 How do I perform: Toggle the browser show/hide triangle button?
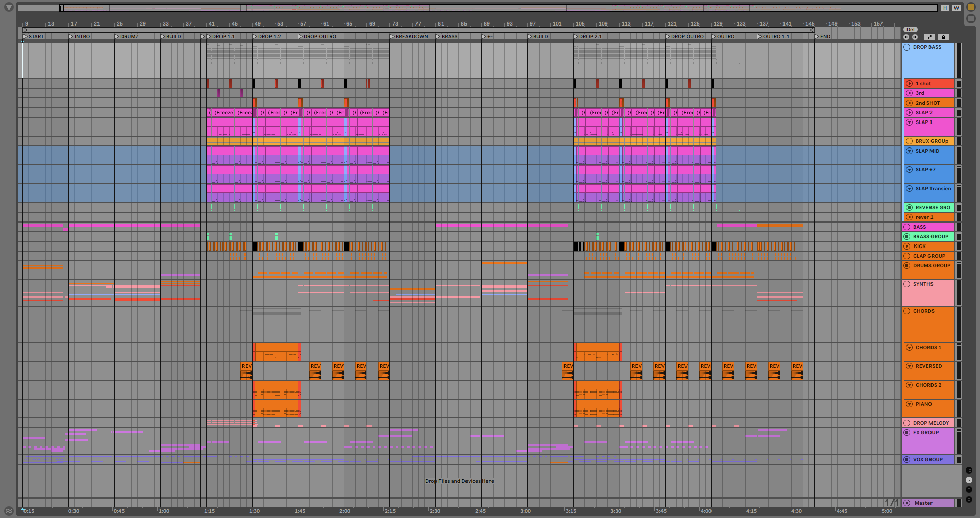click(9, 8)
